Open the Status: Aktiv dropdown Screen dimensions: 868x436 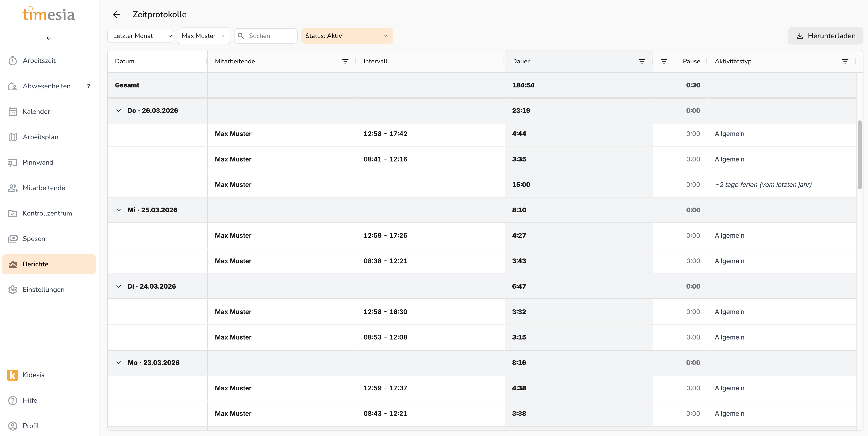click(x=347, y=36)
